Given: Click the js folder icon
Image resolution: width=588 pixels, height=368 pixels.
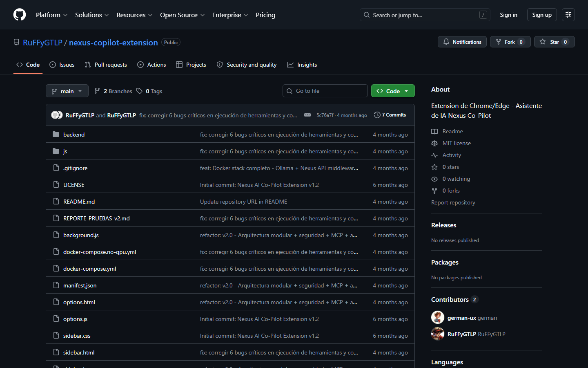Looking at the screenshot, I should [56, 151].
